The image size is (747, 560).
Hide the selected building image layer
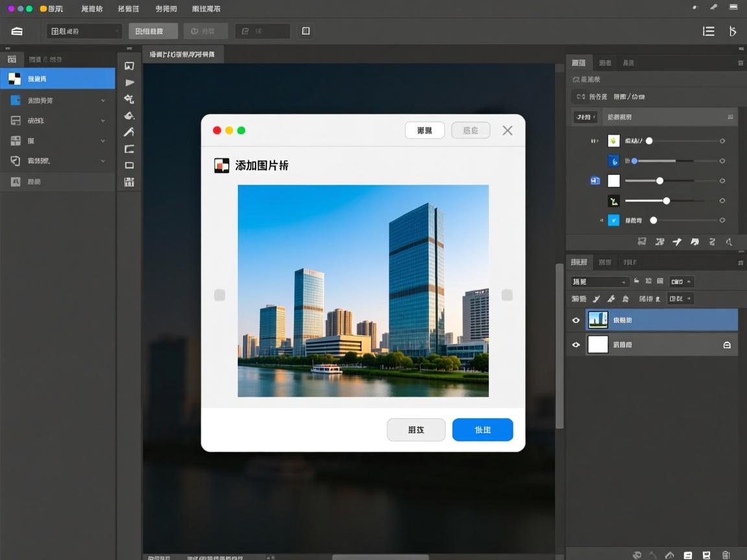[x=575, y=320]
